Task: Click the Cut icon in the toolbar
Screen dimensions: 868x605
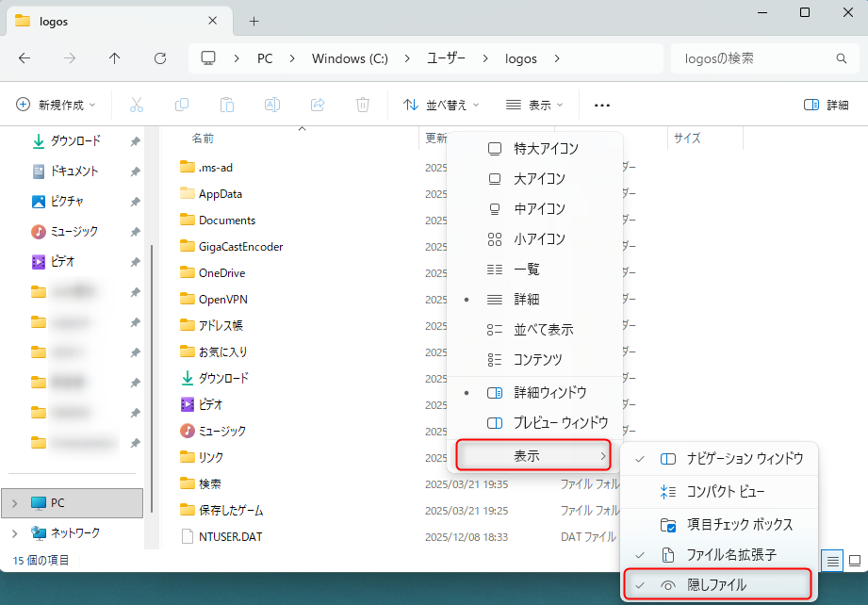Action: (x=137, y=105)
